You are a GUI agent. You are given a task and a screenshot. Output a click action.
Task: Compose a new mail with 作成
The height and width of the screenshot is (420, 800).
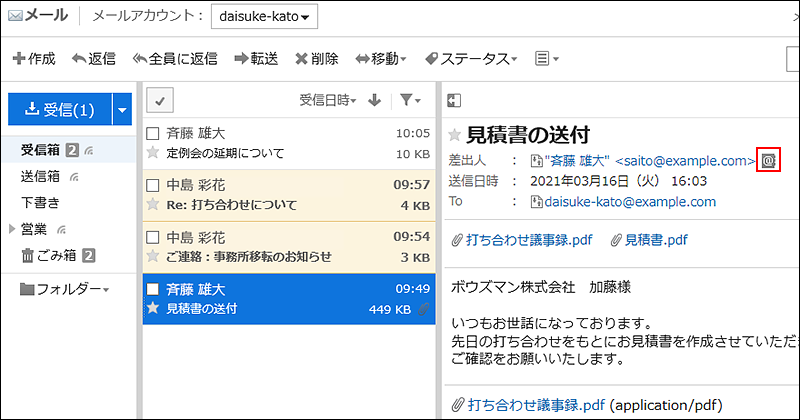(x=34, y=59)
